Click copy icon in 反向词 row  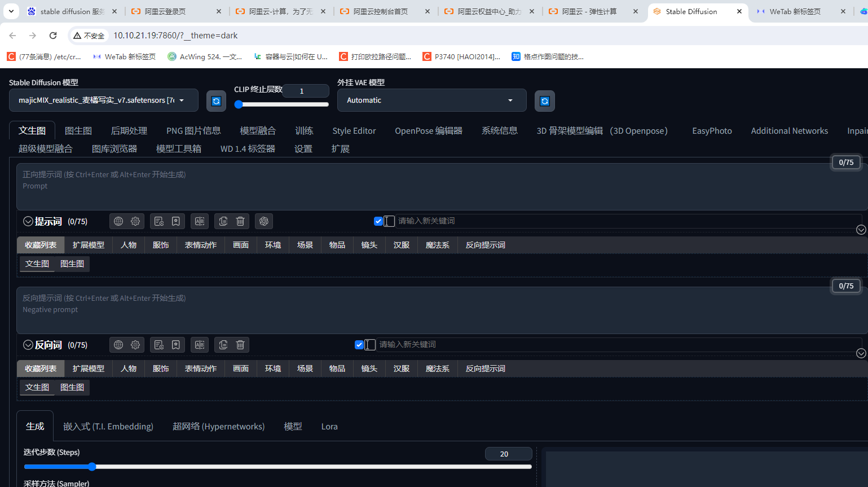pyautogui.click(x=223, y=345)
